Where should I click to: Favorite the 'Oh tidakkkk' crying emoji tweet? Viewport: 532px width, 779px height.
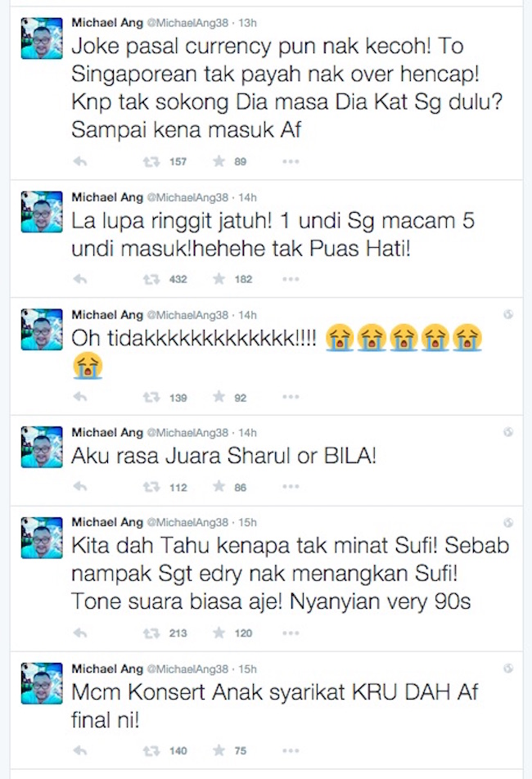pos(219,396)
